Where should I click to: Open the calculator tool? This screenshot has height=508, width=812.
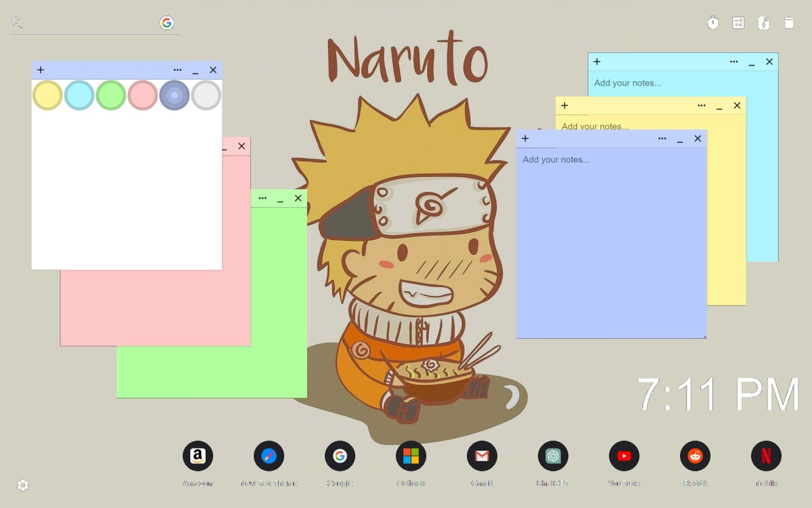tap(738, 23)
